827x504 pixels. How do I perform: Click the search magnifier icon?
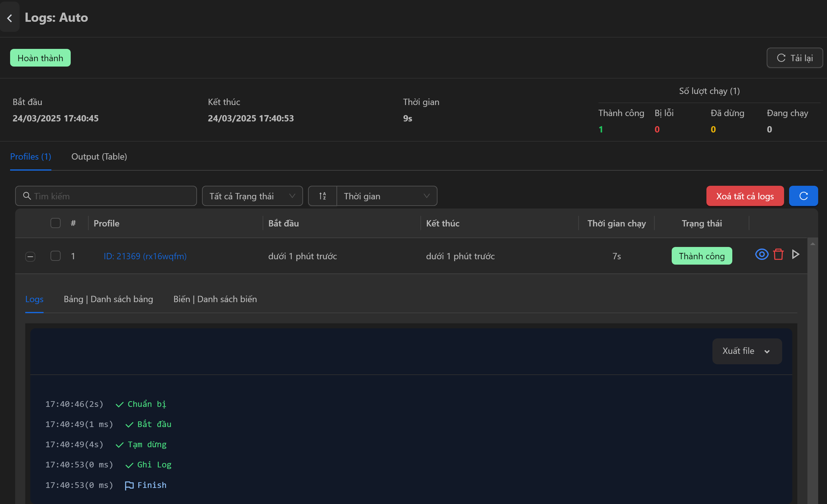click(27, 196)
